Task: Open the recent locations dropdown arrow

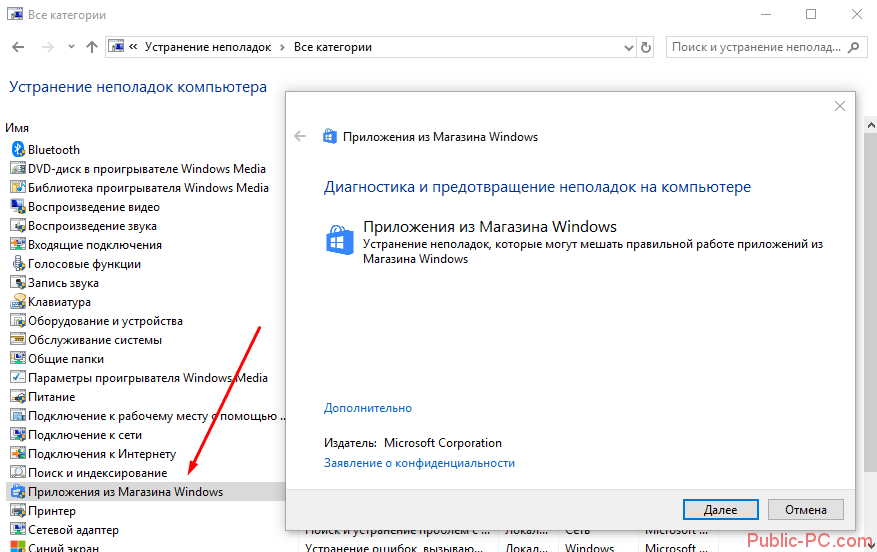Action: pyautogui.click(x=71, y=47)
